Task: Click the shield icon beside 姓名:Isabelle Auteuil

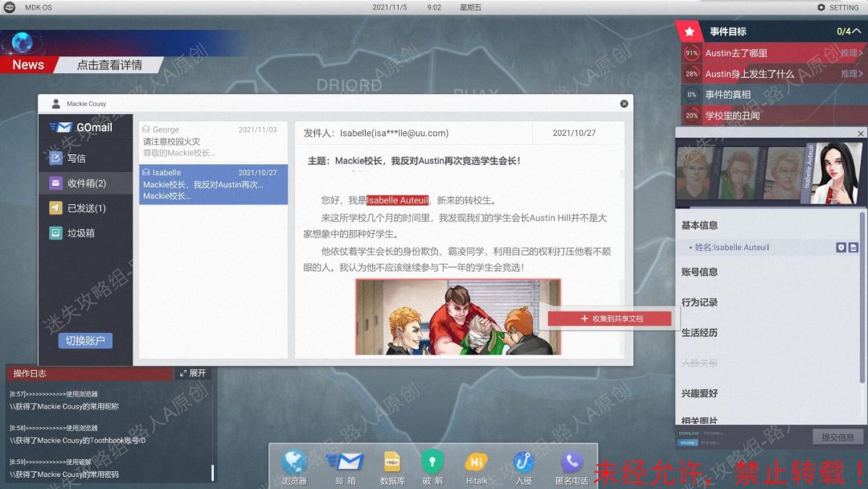Action: click(841, 248)
